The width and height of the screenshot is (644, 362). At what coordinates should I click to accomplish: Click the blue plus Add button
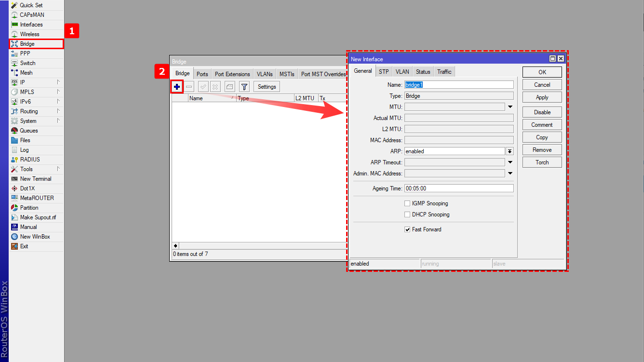177,87
